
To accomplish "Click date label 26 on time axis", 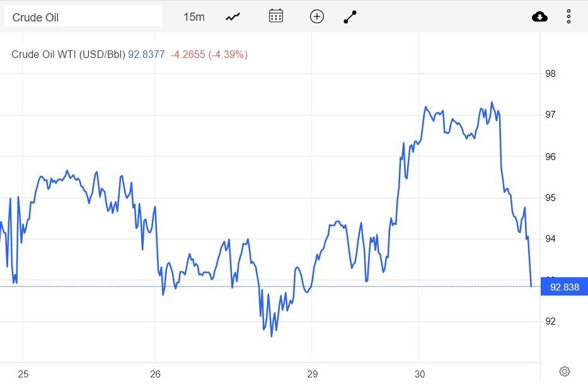I will [x=156, y=374].
